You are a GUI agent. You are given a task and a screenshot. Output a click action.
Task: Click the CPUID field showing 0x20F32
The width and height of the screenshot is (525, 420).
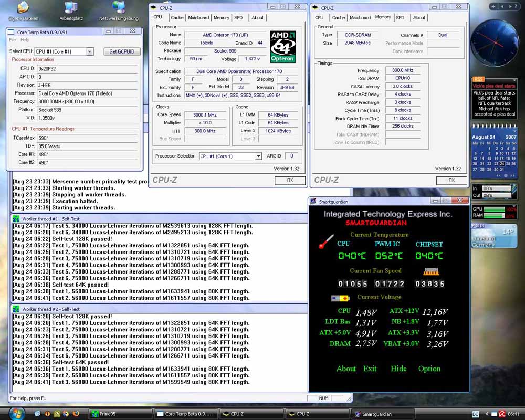coord(87,68)
